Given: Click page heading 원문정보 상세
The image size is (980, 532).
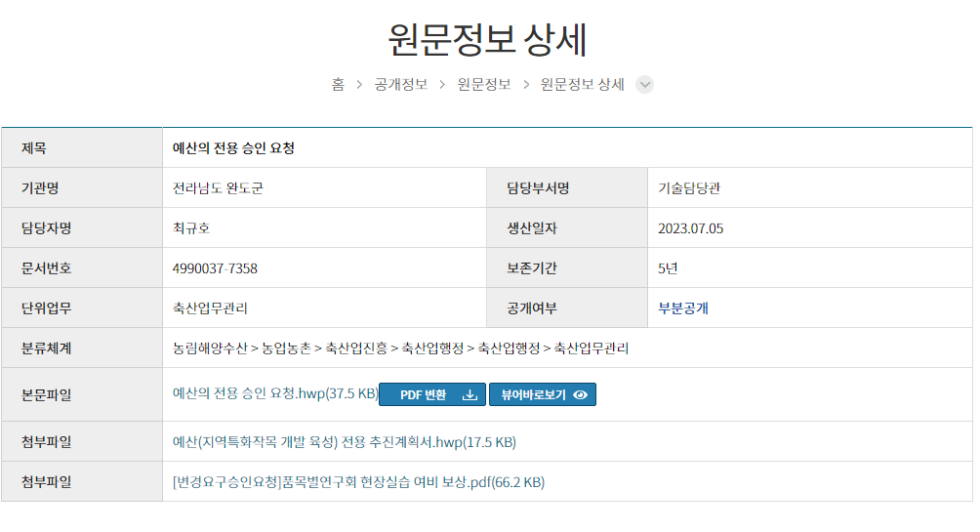Looking at the screenshot, I should pyautogui.click(x=487, y=39).
